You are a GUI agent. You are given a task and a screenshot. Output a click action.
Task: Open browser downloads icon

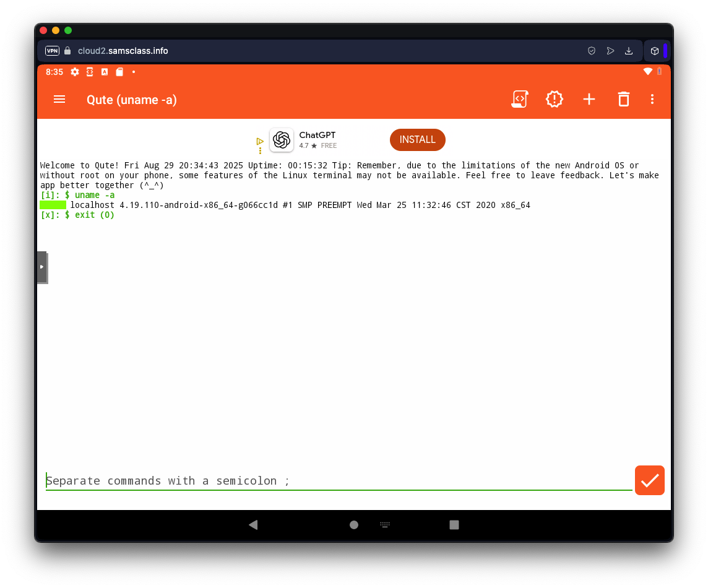click(629, 51)
